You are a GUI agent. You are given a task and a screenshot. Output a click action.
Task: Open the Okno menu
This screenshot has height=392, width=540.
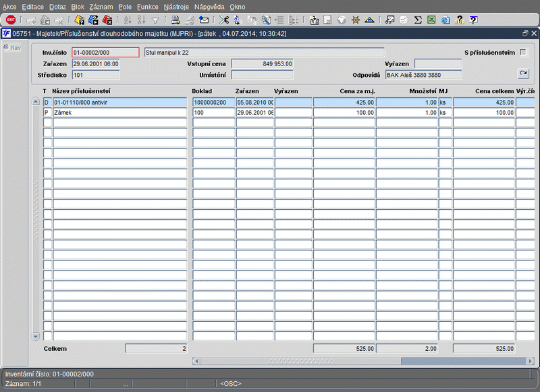238,7
